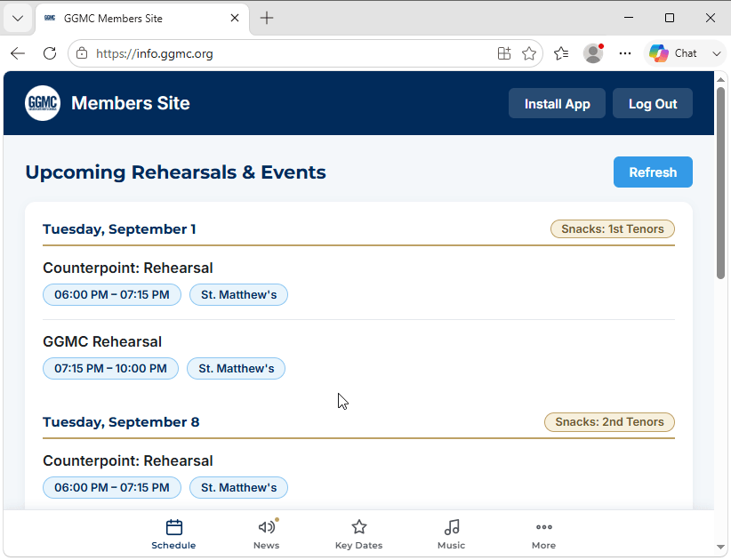
Task: Click the Install App button
Action: pyautogui.click(x=557, y=103)
